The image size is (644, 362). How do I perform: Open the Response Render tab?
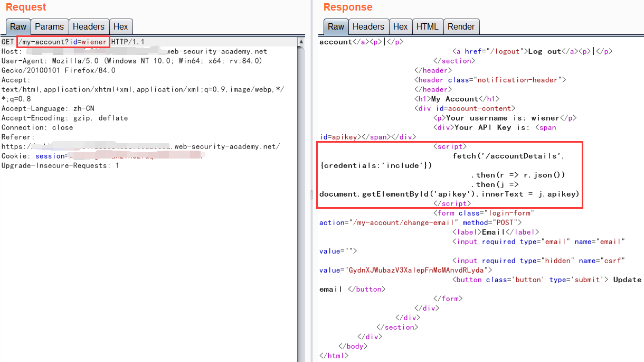(x=461, y=27)
